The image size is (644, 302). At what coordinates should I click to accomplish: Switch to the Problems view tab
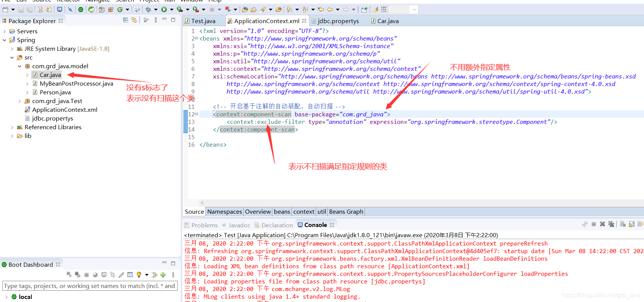(201, 225)
